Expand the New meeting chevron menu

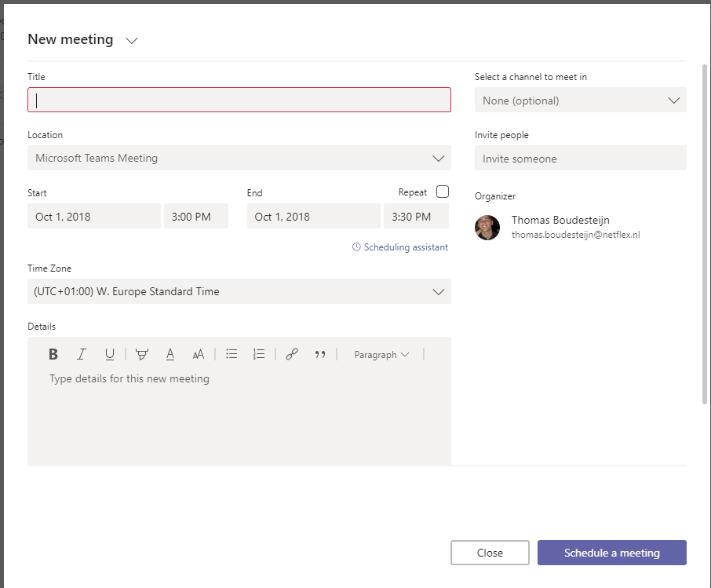(132, 41)
